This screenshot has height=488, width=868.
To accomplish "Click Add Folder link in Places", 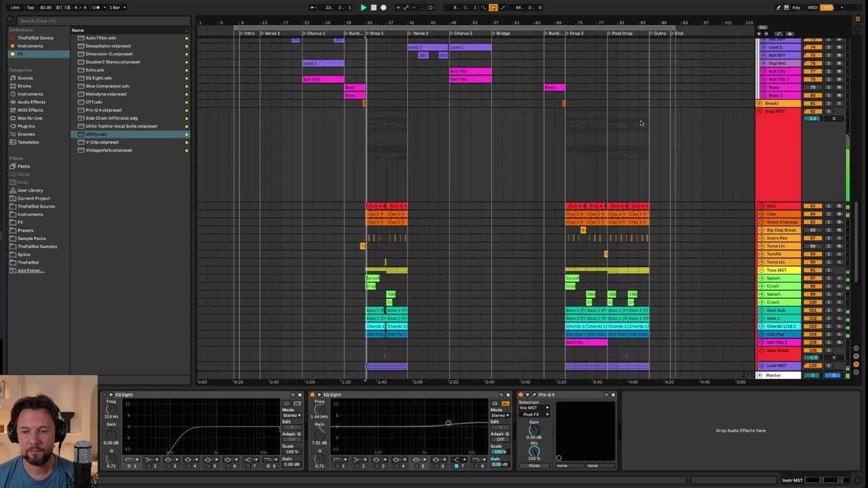I will pyautogui.click(x=29, y=270).
